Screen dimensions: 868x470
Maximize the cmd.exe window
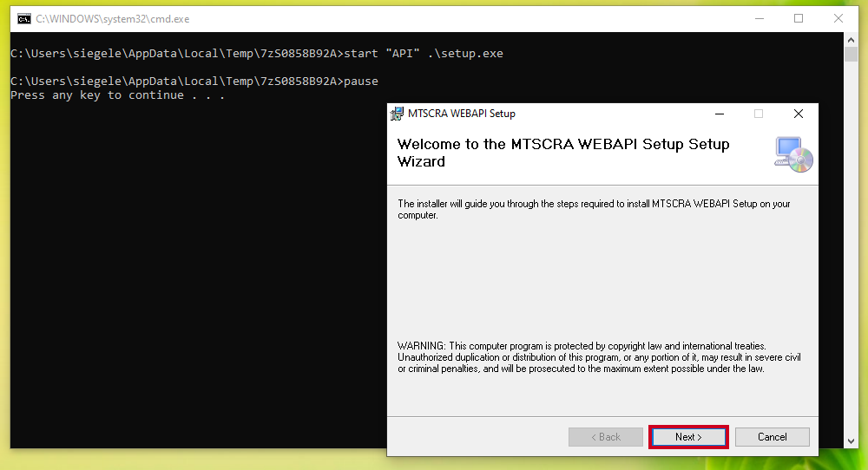point(799,19)
